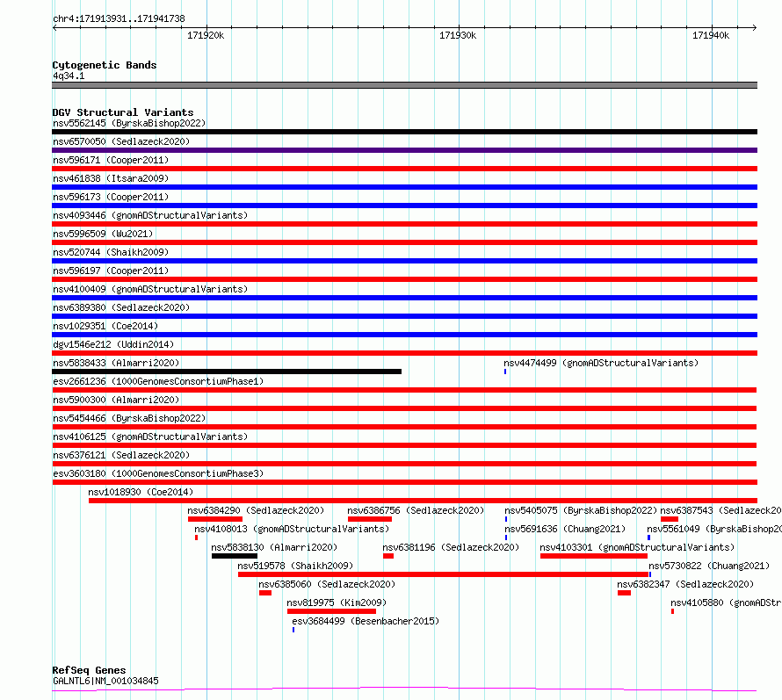Click nsv6376121 (Sedlazeck2020) label
Screen dimensions: 782x700
pos(121,455)
